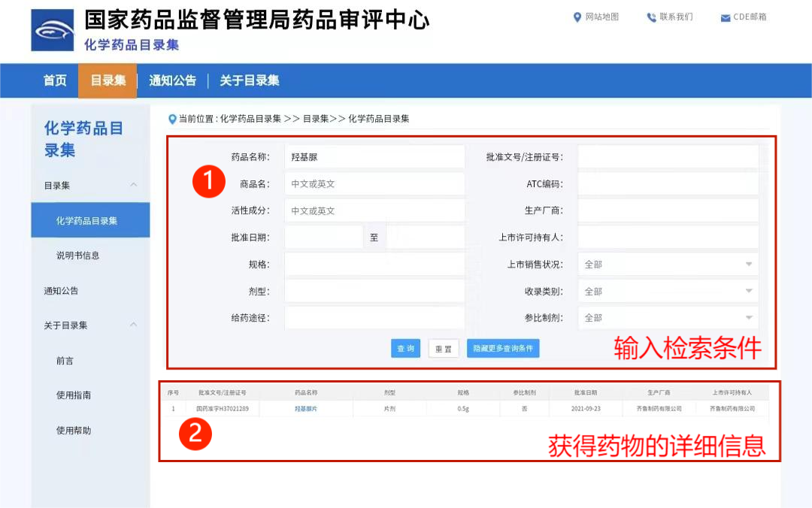The image size is (812, 508).
Task: Switch to the highlighted 目录集 tab
Action: (107, 81)
